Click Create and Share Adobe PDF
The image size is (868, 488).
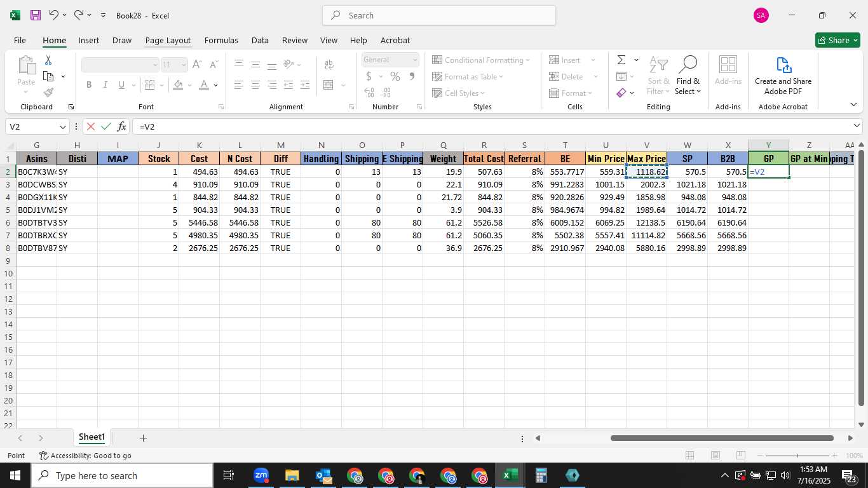[783, 75]
